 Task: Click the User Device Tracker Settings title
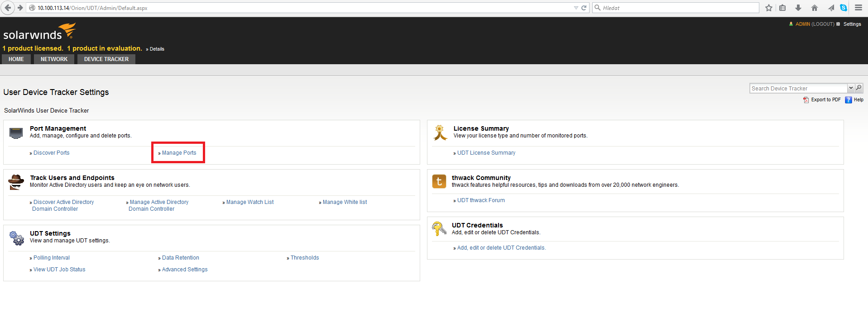click(56, 92)
